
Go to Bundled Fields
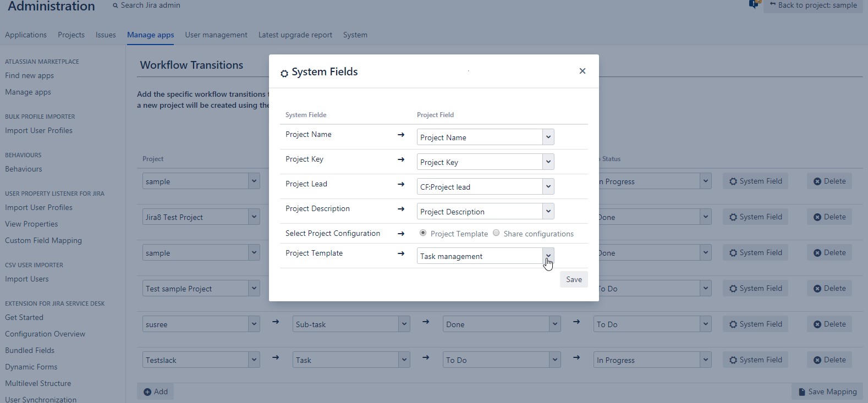click(30, 351)
